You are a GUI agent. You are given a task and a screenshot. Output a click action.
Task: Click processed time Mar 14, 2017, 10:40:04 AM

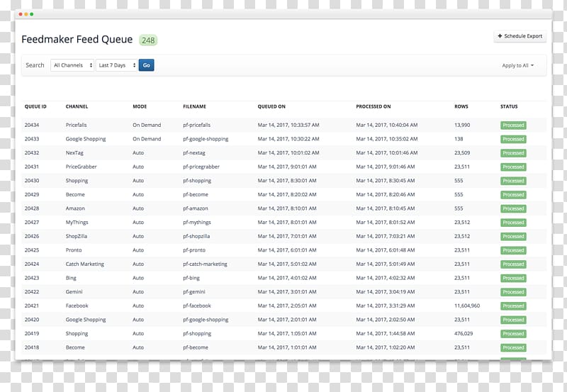(386, 125)
